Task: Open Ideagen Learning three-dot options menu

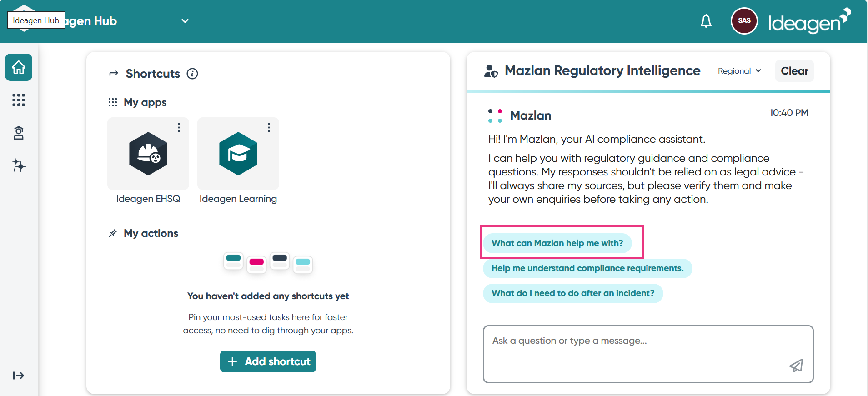Action: (x=269, y=127)
